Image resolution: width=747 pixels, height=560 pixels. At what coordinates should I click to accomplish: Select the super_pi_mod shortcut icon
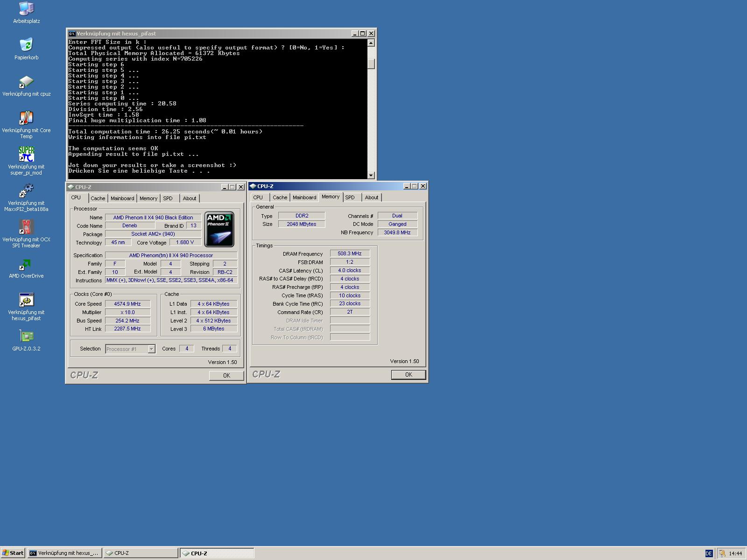(x=26, y=154)
